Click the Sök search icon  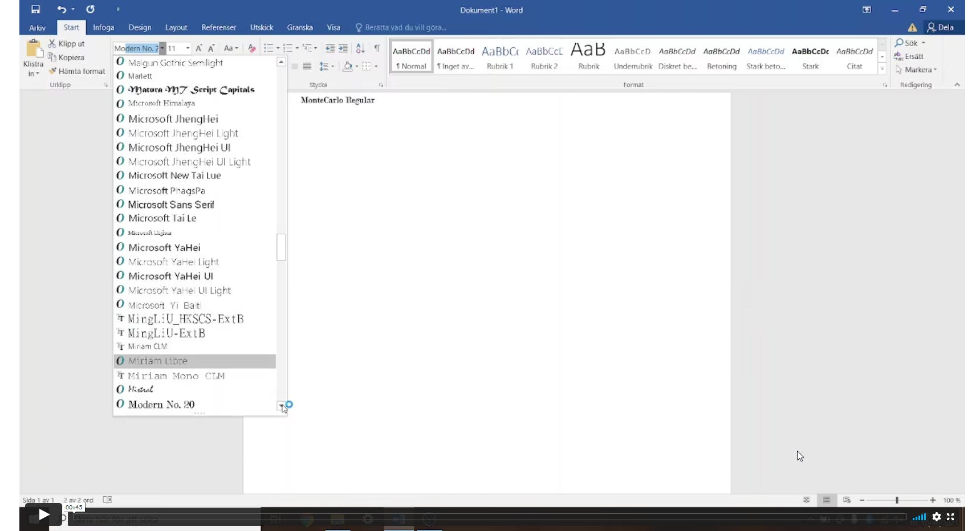(x=899, y=43)
